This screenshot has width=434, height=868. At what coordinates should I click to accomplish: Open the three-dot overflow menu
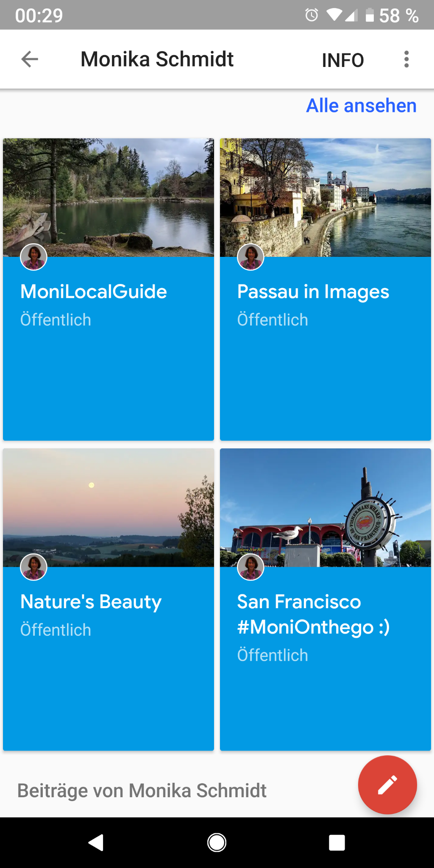406,59
